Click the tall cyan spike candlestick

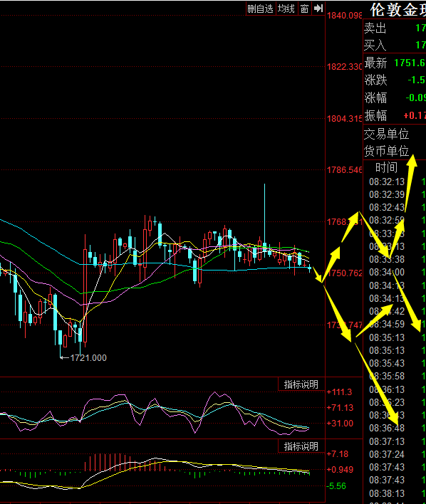click(264, 219)
